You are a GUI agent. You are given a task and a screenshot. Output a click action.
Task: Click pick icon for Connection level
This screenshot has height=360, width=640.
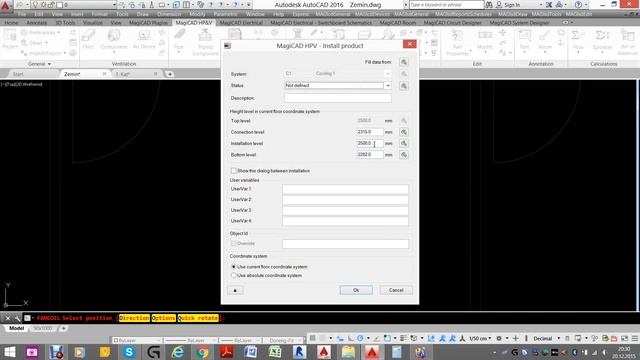pyautogui.click(x=404, y=132)
